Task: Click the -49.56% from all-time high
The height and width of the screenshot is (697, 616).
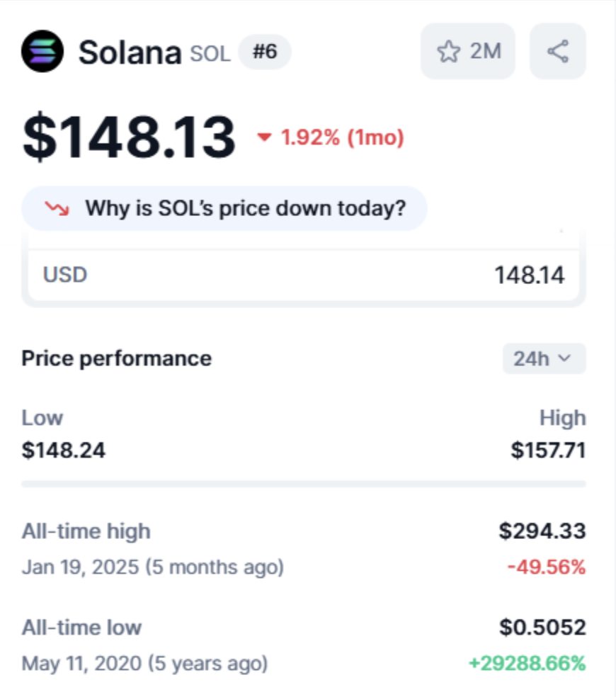Action: point(546,567)
